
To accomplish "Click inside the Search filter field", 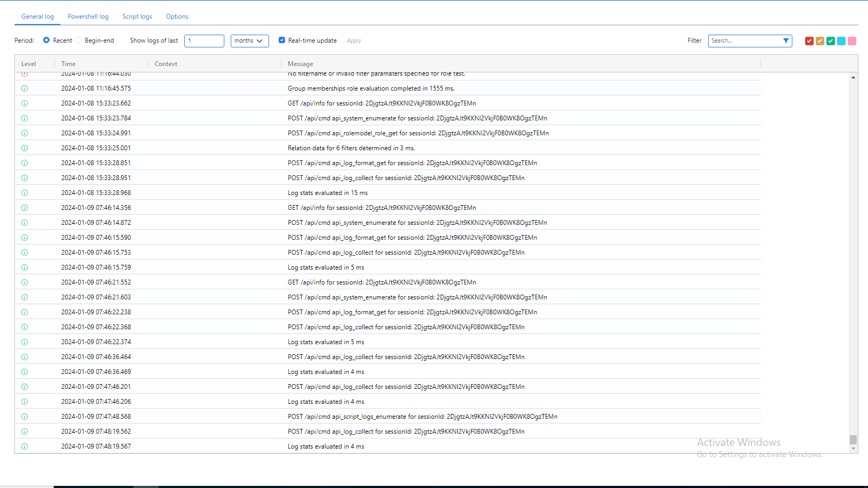I will tap(741, 40).
